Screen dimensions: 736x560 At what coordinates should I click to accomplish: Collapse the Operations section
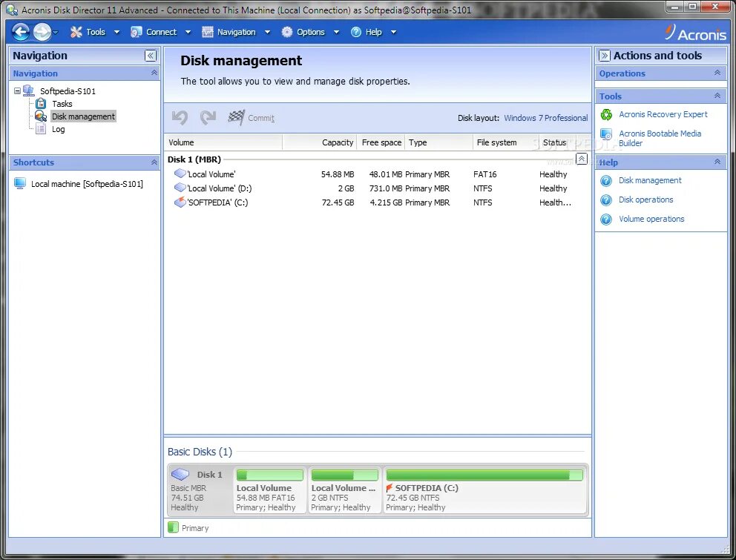coord(717,73)
